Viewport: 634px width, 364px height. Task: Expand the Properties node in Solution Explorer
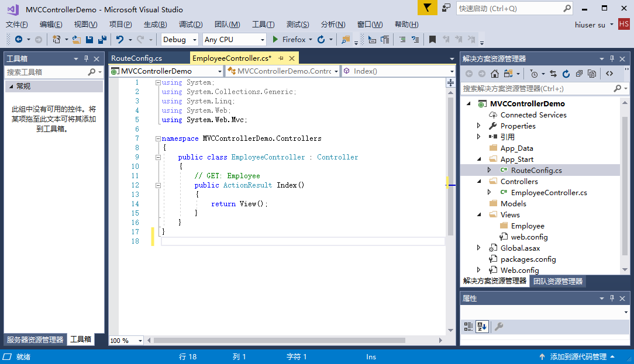(x=479, y=126)
